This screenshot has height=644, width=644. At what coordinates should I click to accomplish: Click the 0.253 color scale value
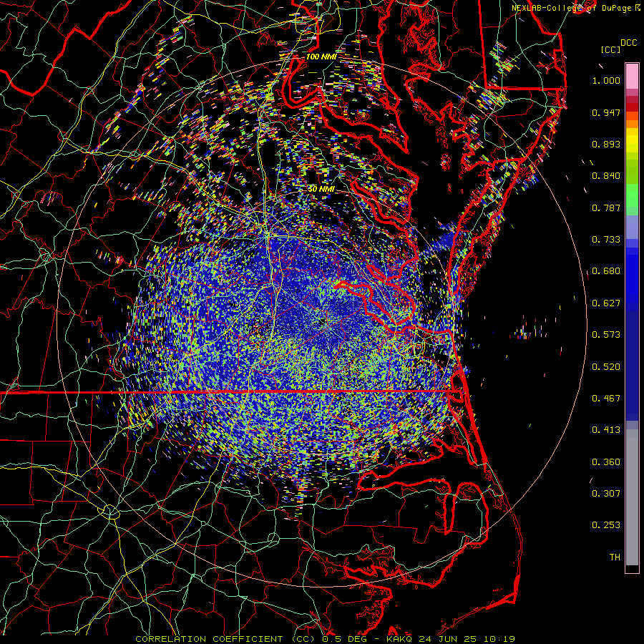pos(606,525)
